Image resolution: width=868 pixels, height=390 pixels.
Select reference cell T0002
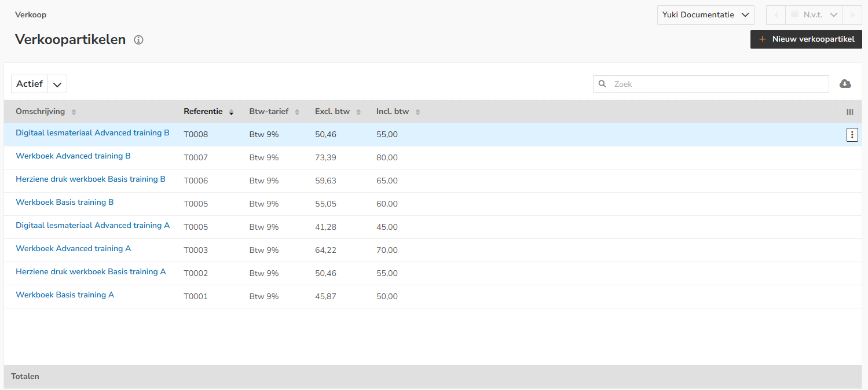pyautogui.click(x=196, y=274)
